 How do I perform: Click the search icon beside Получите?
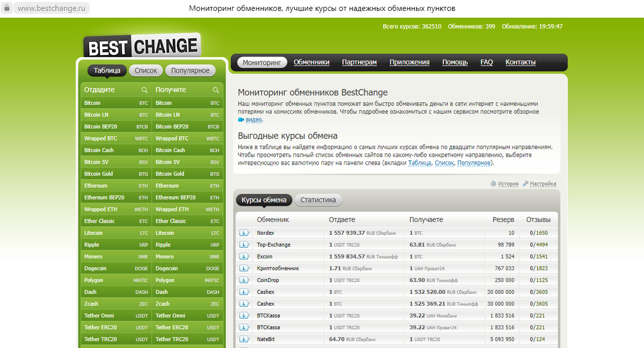(216, 90)
